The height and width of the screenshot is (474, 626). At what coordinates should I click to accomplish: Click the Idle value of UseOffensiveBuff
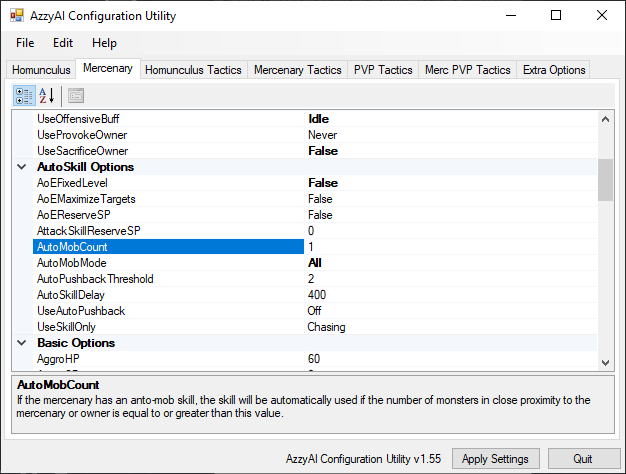pyautogui.click(x=451, y=119)
